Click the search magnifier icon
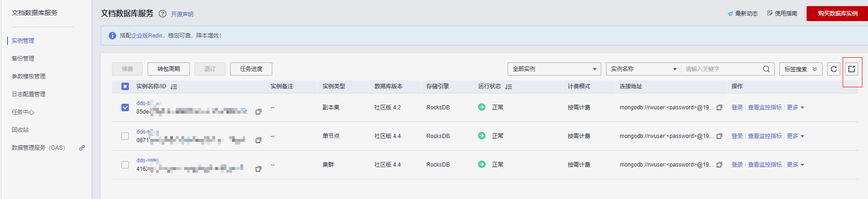The width and height of the screenshot is (868, 199). point(766,69)
